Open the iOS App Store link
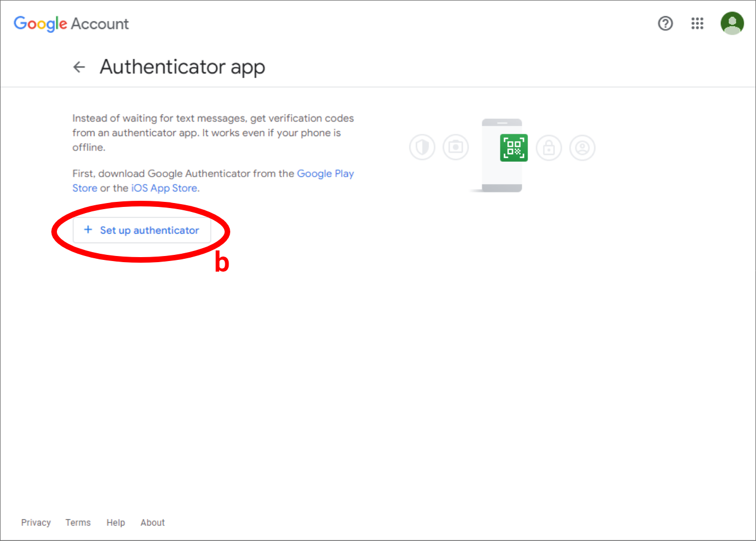The image size is (756, 541). point(164,188)
